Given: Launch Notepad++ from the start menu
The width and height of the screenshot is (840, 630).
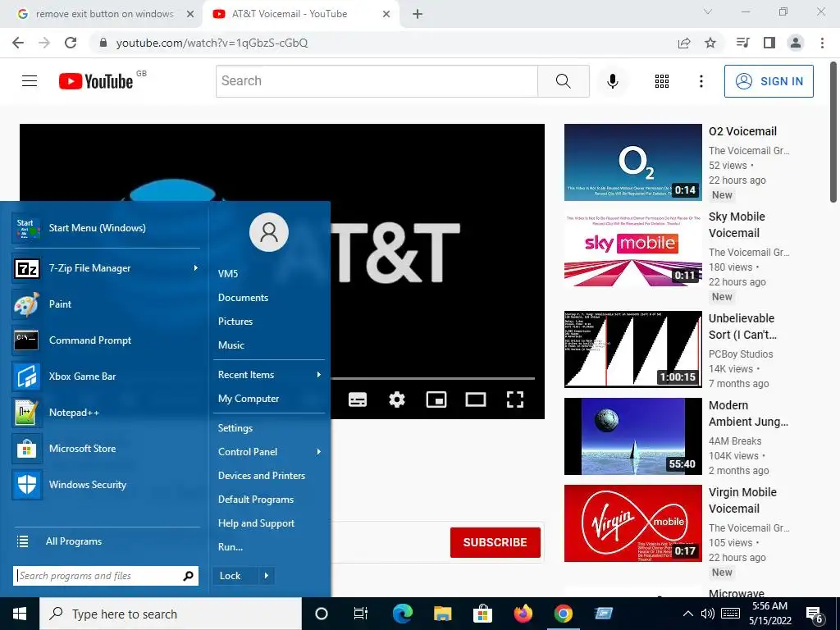Looking at the screenshot, I should [106, 413].
